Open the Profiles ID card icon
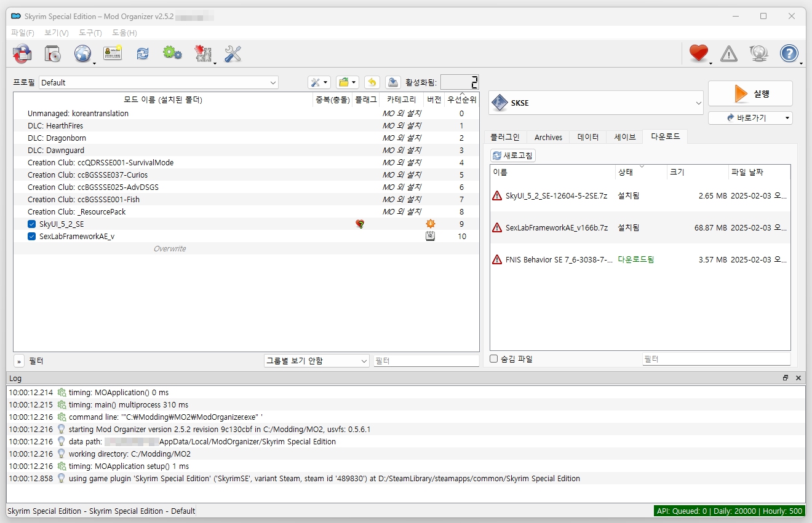Screen dimensions: 812x523 (113, 54)
